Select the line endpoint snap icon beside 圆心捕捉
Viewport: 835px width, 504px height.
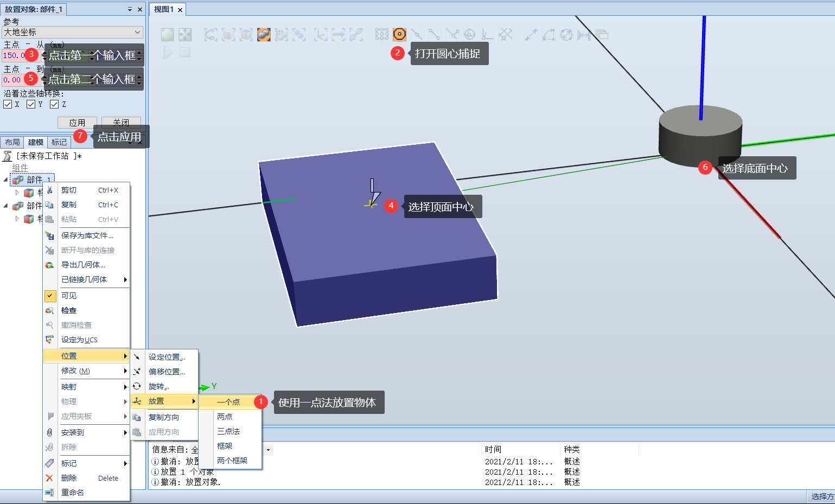coord(416,34)
